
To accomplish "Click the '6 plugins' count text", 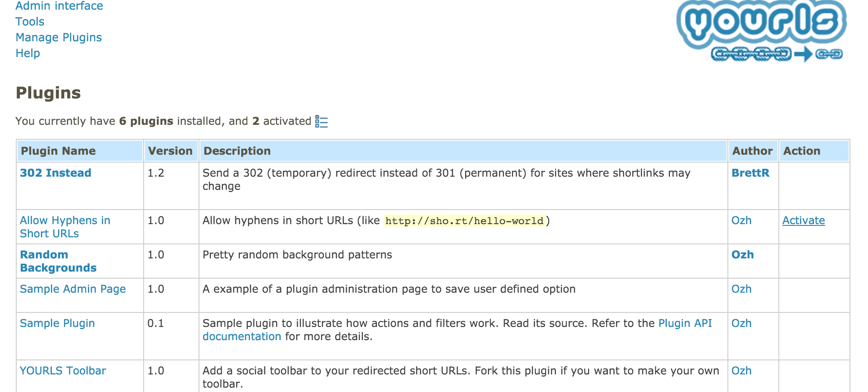I will tap(146, 121).
